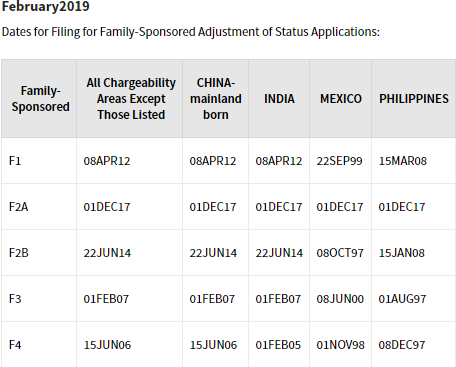Click the Dates for Filing description text
This screenshot has height=367, width=456.
pyautogui.click(x=191, y=32)
